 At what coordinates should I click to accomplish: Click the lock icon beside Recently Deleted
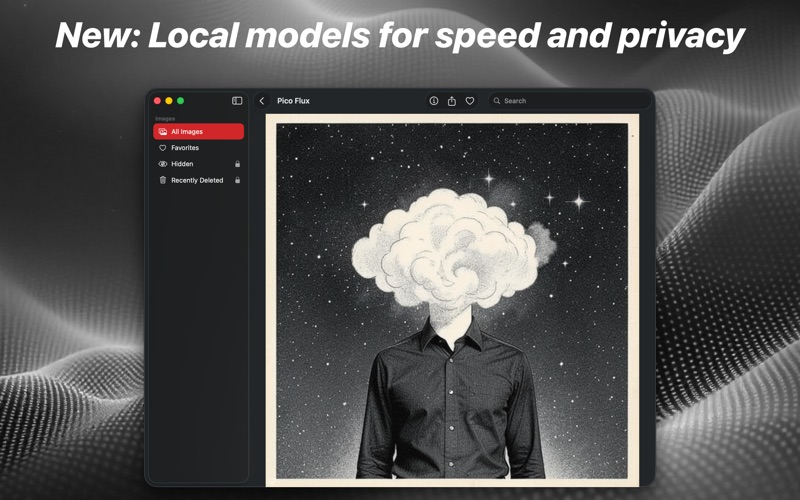pyautogui.click(x=237, y=181)
